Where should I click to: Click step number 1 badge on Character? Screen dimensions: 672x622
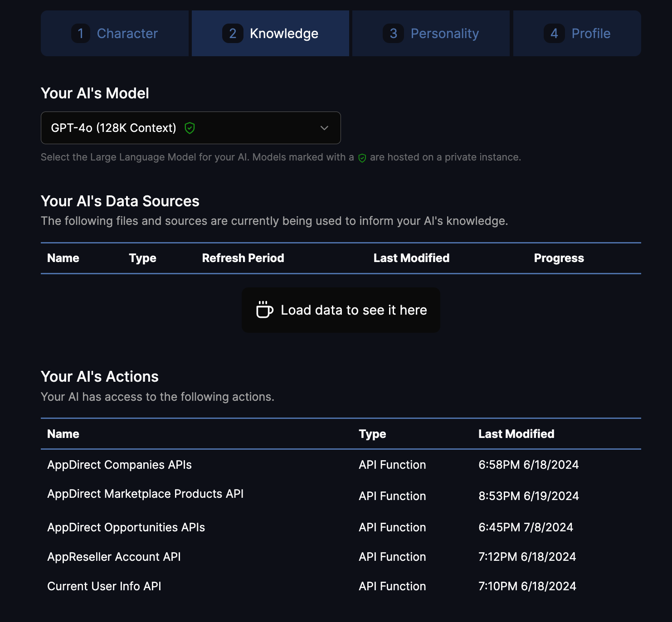81,34
